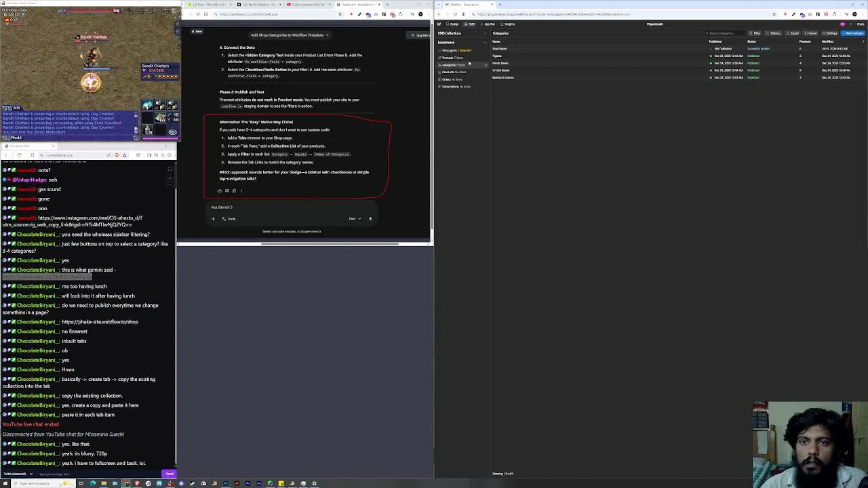Click the Filter button in Categories toolbar
868x488 pixels.
(755, 33)
